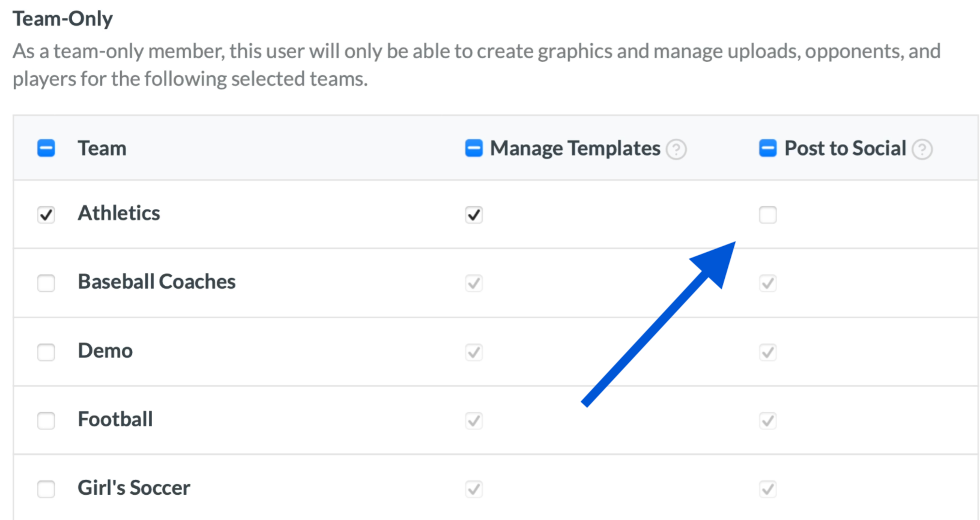The height and width of the screenshot is (520, 980).
Task: Select the Football team checkbox
Action: [x=46, y=420]
